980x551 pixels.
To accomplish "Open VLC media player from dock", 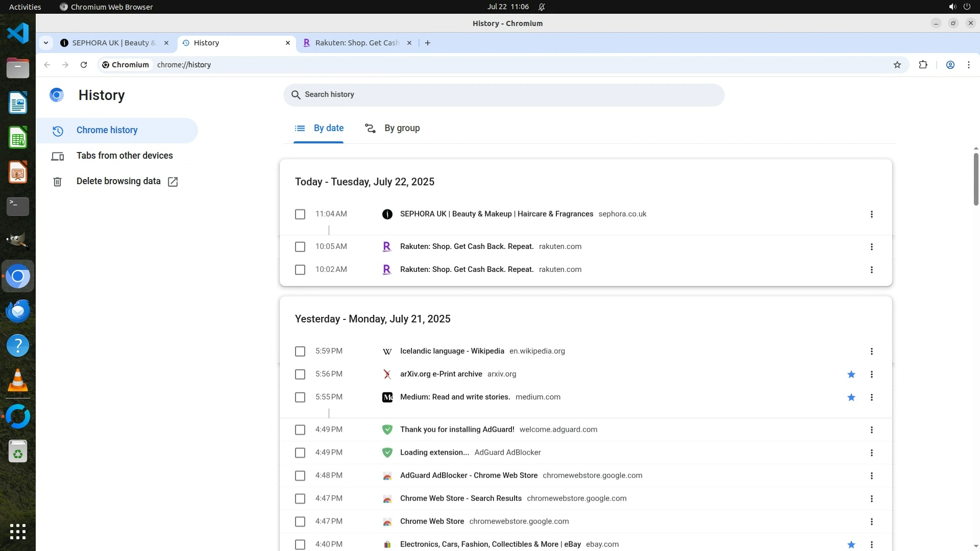I will click(x=18, y=381).
